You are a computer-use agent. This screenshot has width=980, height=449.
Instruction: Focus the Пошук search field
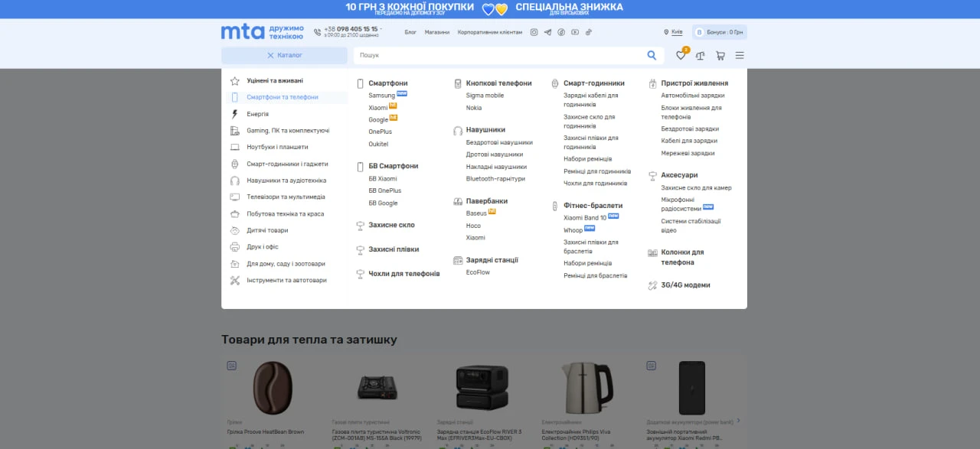coord(498,55)
